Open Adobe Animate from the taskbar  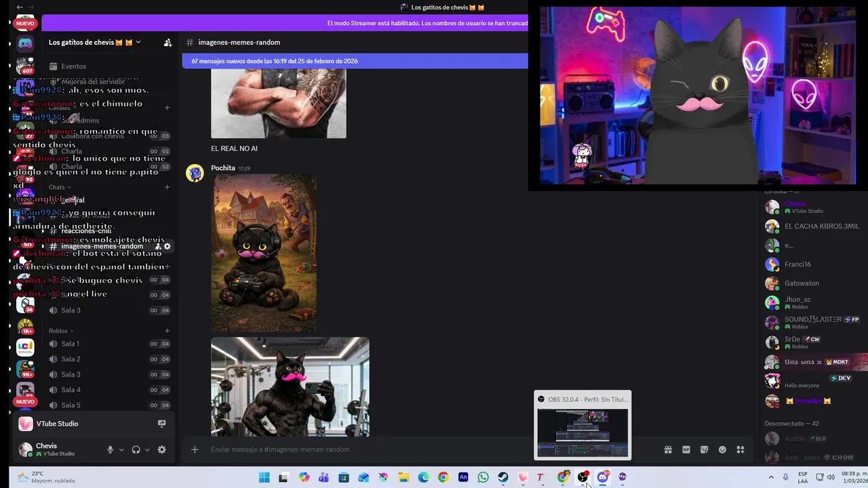463,477
